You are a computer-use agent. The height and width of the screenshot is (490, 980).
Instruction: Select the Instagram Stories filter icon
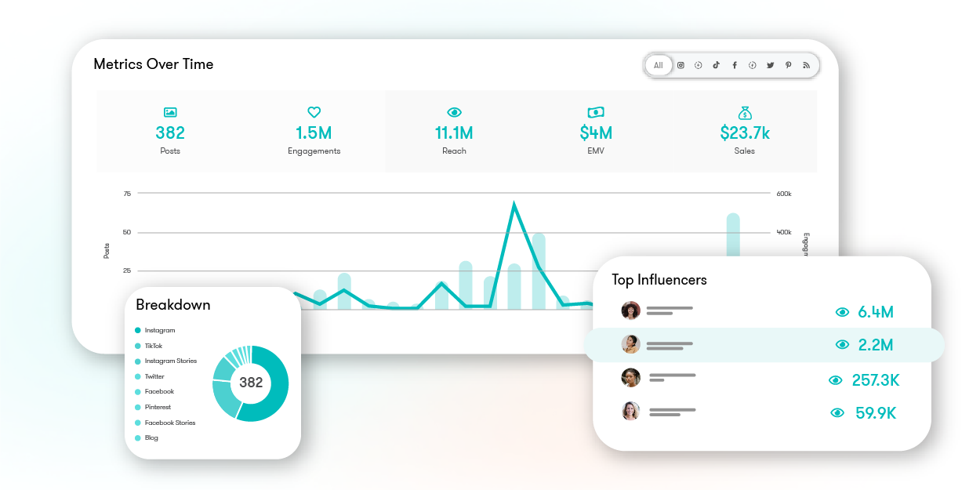click(698, 65)
